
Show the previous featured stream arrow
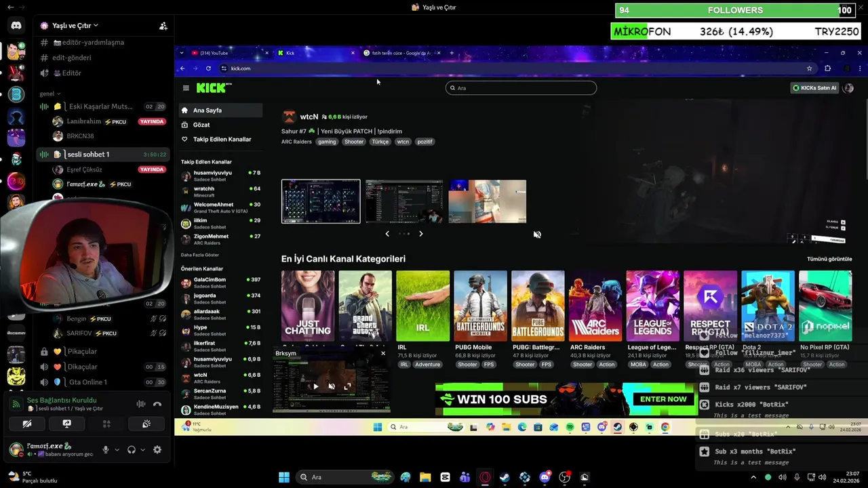click(387, 234)
